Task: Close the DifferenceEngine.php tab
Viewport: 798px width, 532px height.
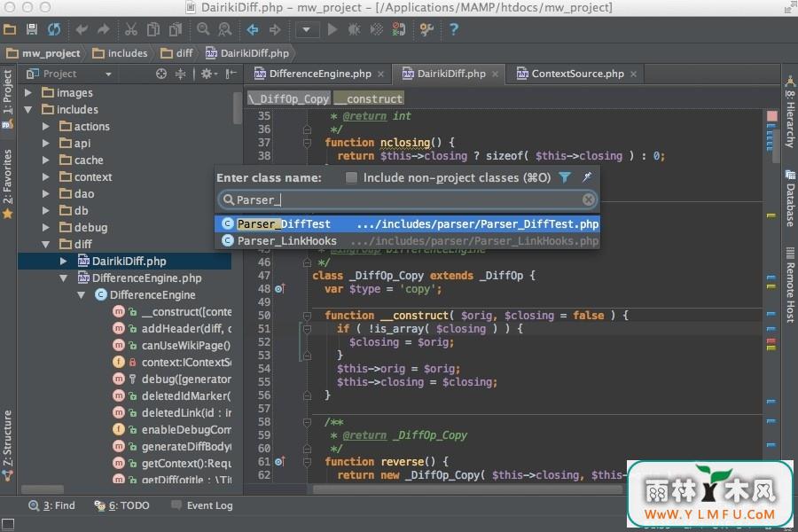Action: coord(380,74)
